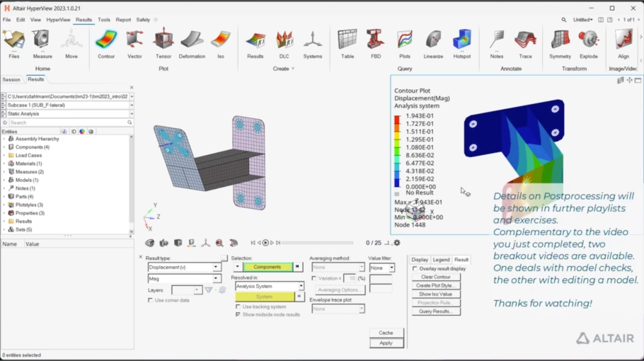Jump to first animation frame
The image size is (644, 361).
pyautogui.click(x=253, y=243)
